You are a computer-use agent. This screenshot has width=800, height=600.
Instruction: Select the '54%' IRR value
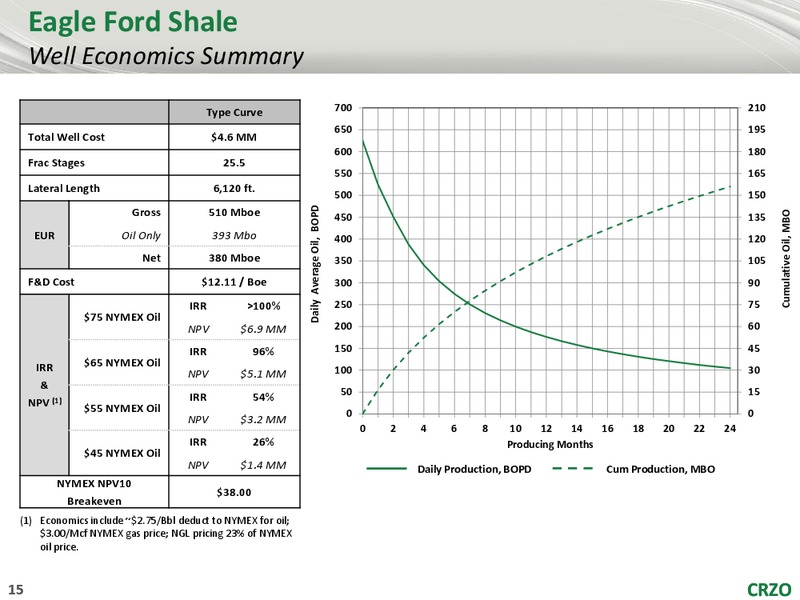(x=263, y=397)
